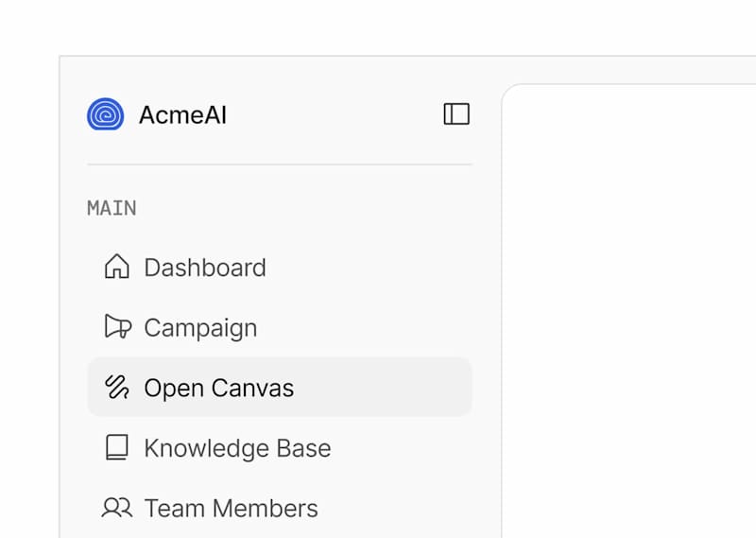Click the Campaign megaphone icon
The image size is (756, 538).
coord(117,327)
